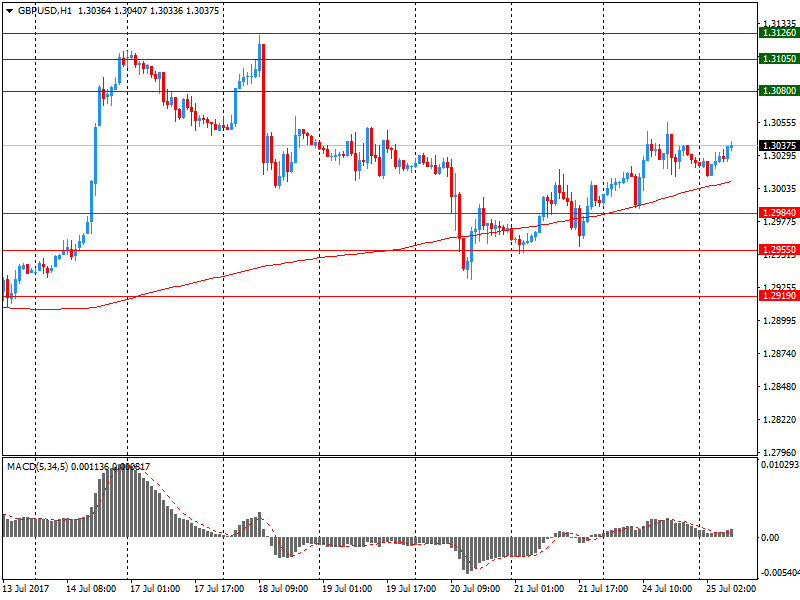Click the 1.30800 green level label

[779, 91]
